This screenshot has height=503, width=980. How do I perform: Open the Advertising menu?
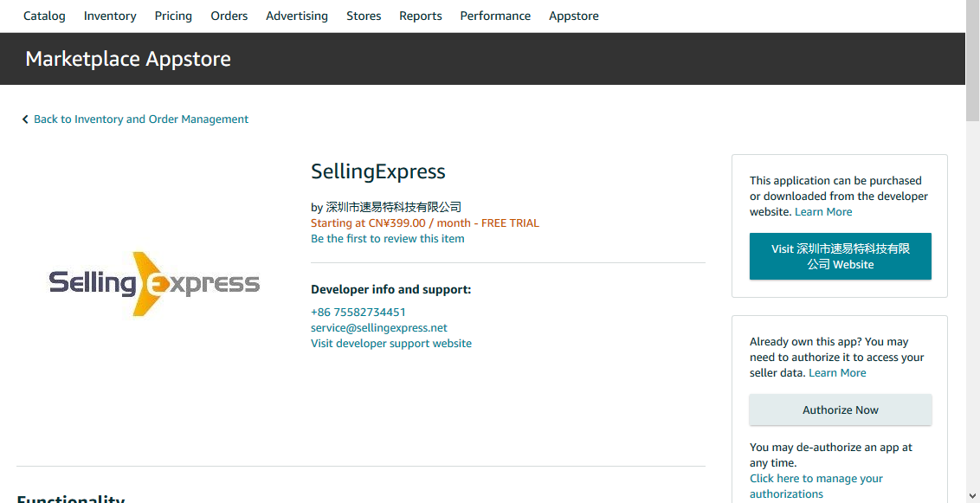coord(297,16)
